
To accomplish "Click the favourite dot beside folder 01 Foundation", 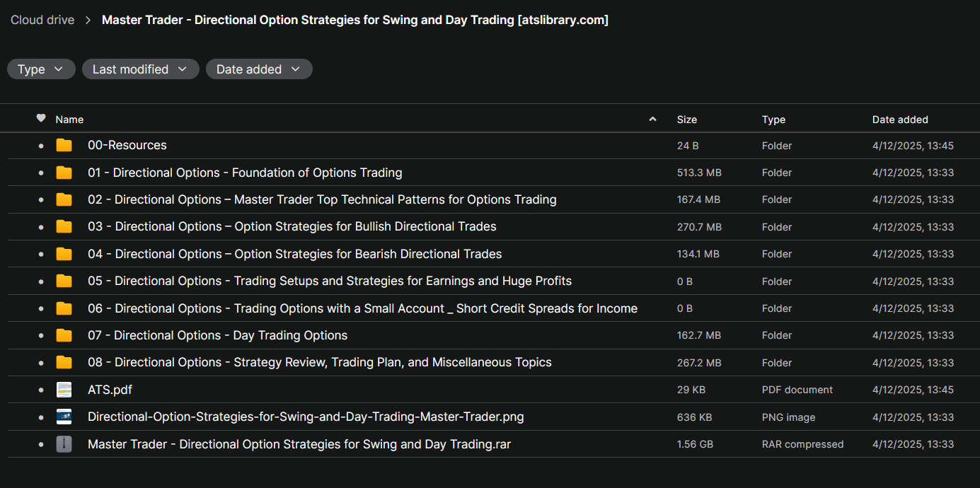I will pyautogui.click(x=41, y=173).
